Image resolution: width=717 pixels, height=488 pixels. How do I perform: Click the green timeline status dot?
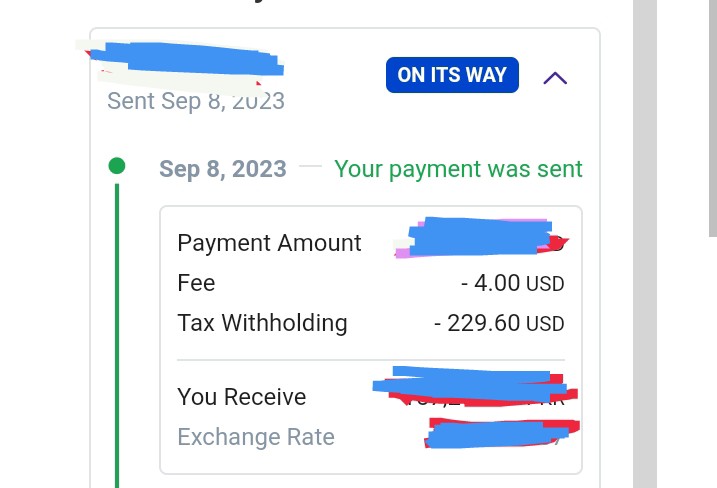117,166
